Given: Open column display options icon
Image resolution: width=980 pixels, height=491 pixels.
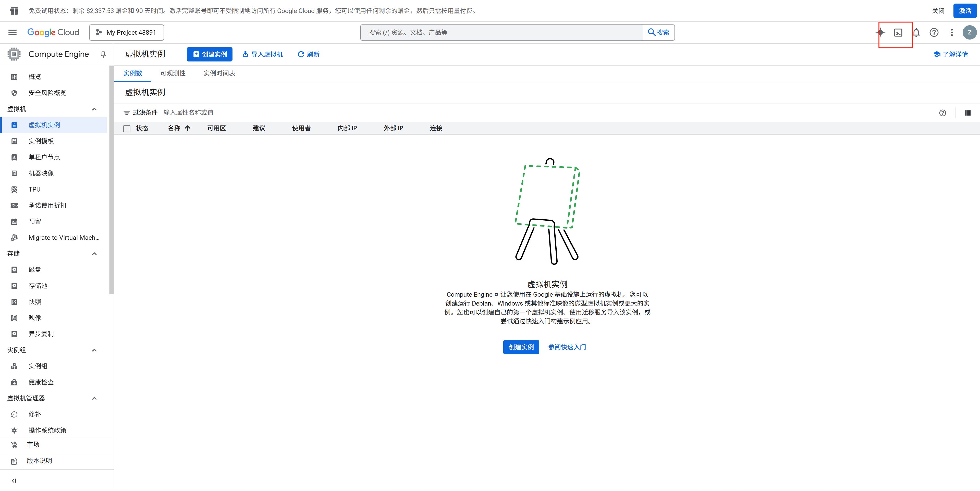Looking at the screenshot, I should click(x=967, y=113).
